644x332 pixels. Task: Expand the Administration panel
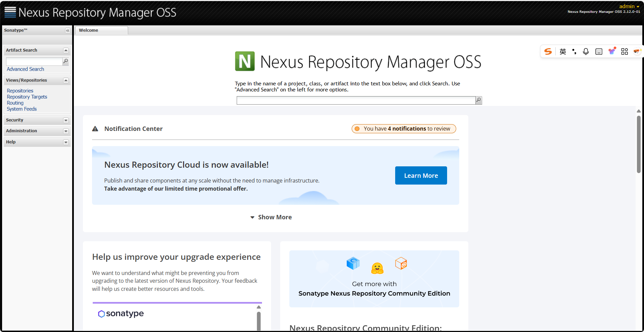(66, 131)
